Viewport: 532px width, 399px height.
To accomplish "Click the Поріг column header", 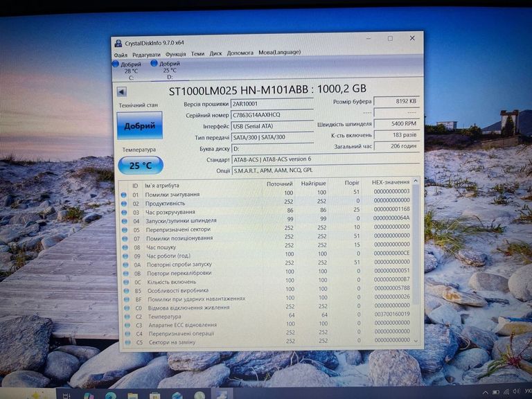I will 352,183.
